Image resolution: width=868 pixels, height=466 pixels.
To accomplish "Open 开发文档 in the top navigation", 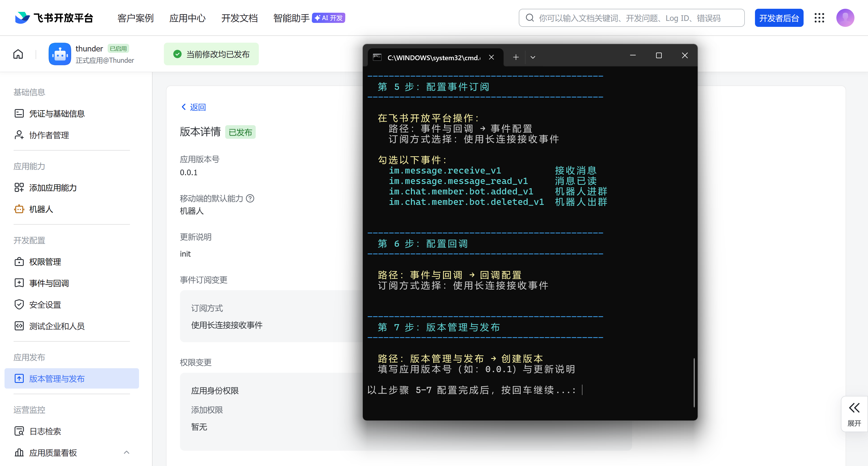I will pos(239,18).
